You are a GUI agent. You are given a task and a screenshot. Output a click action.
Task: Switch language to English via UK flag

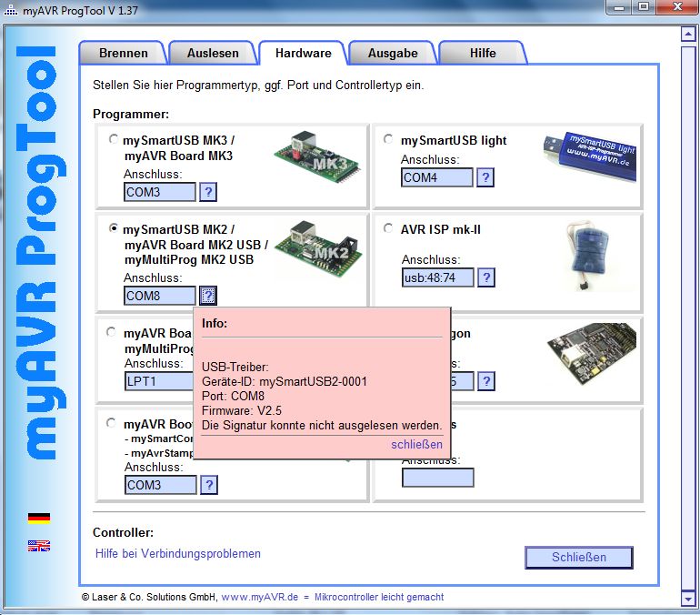point(39,546)
